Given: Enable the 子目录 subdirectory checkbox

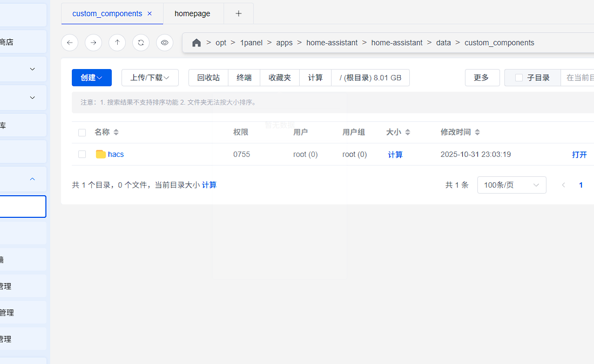Looking at the screenshot, I should coord(519,78).
